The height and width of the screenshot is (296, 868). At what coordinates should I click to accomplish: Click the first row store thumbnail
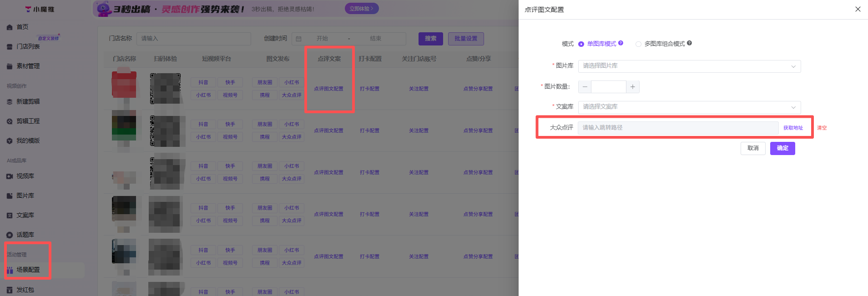pyautogui.click(x=124, y=85)
